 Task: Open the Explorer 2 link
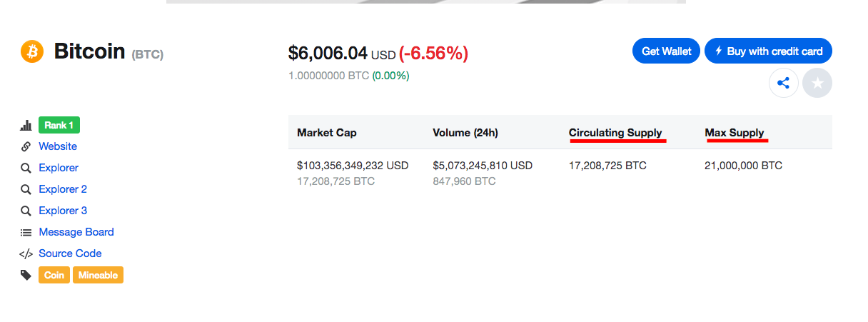pos(63,189)
